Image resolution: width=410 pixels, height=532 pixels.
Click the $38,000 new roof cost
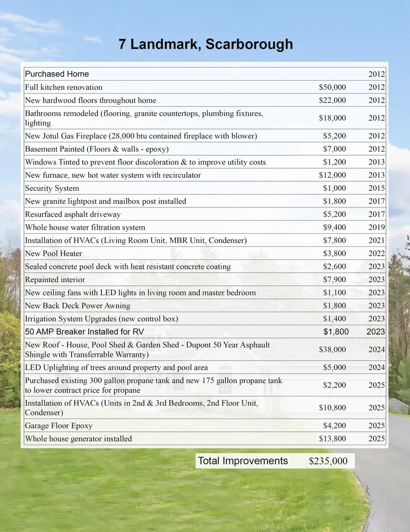point(332,350)
